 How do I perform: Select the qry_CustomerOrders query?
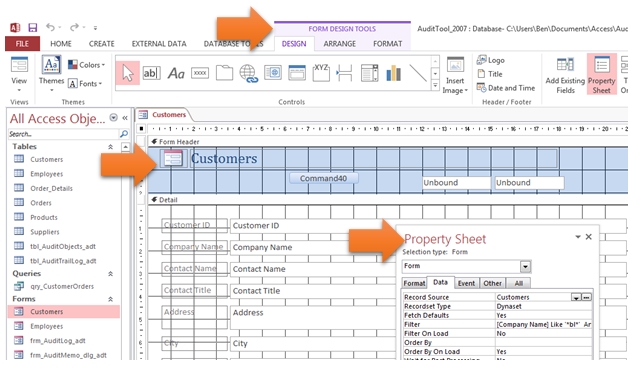pos(62,286)
